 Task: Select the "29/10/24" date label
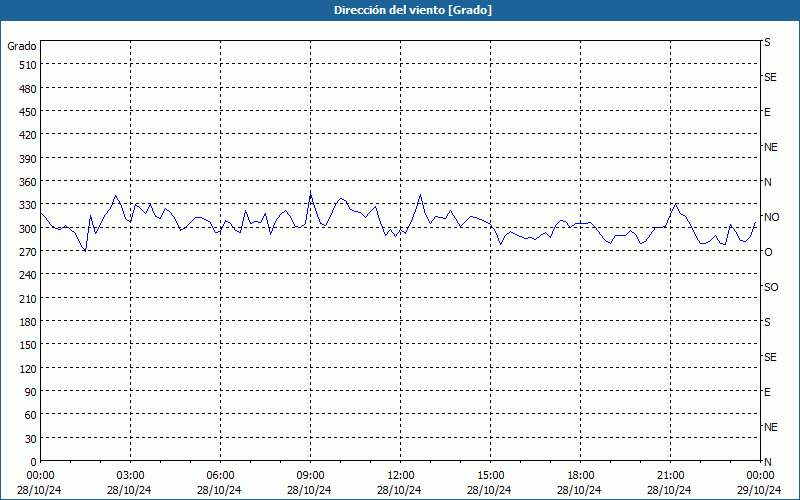[760, 490]
